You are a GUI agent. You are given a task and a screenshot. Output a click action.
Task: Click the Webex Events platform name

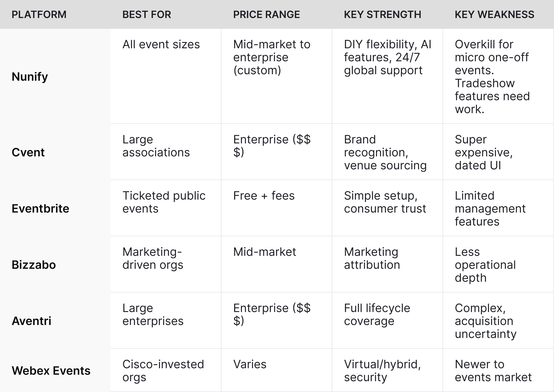click(51, 371)
